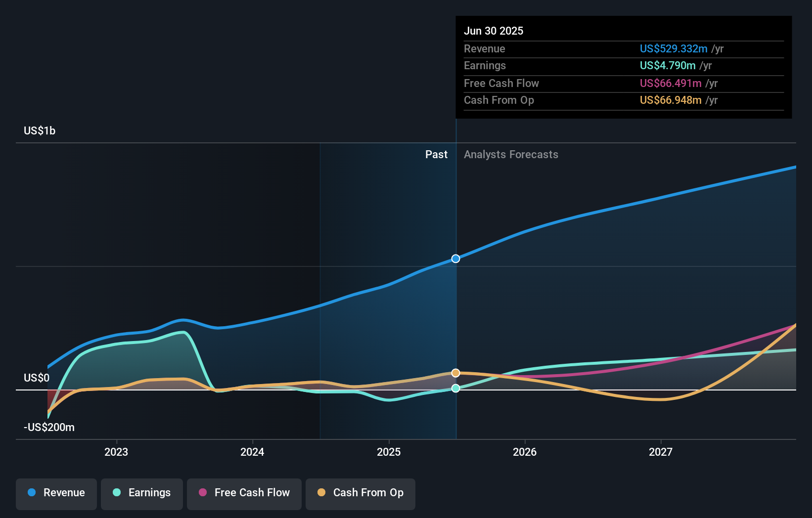The width and height of the screenshot is (812, 518).
Task: Click the pink Free Cash Flow legend dot
Action: click(203, 493)
